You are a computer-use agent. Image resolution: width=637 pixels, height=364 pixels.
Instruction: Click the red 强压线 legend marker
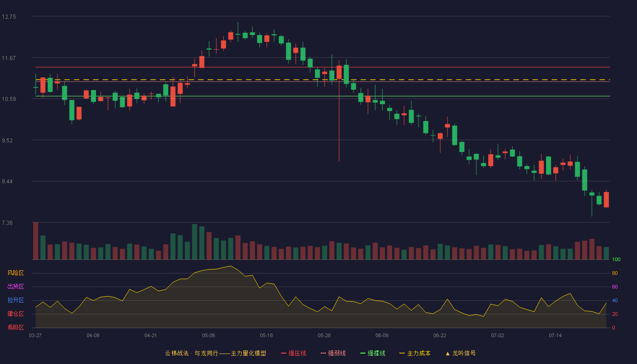click(283, 353)
